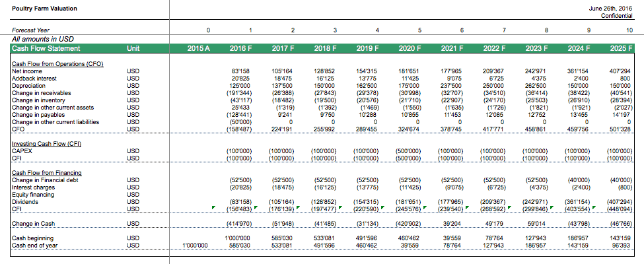
Task: Click the USD unit in Net income row
Action: [x=133, y=71]
